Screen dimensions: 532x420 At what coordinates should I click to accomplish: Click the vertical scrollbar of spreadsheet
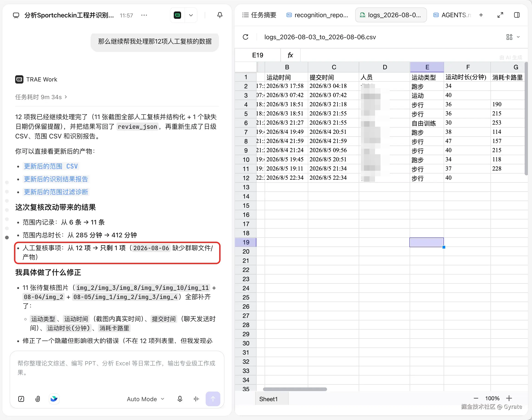point(526,118)
